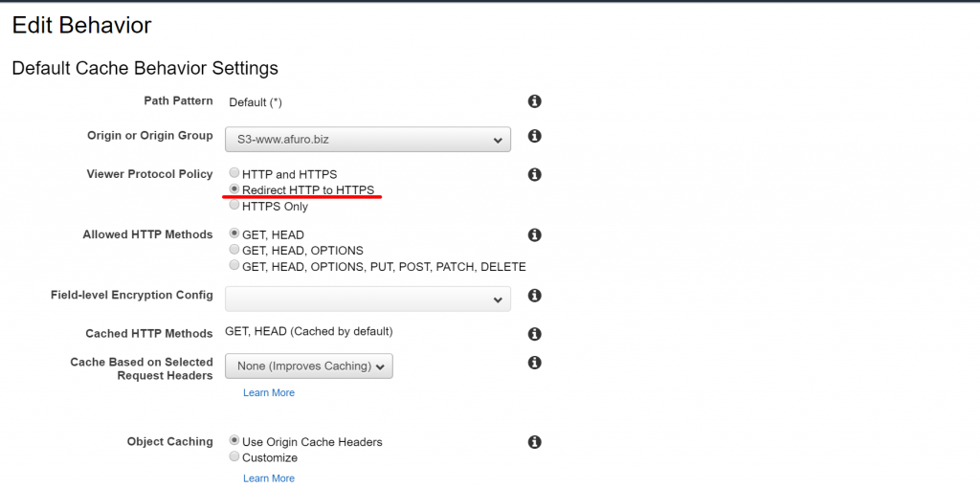Open info icon next to Allowed HTTP Methods
Viewport: 980px width, 488px height.
click(534, 235)
